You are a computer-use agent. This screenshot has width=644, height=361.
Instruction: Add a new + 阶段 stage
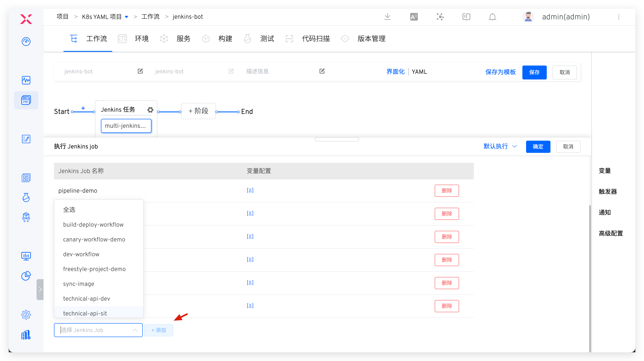[x=198, y=111]
